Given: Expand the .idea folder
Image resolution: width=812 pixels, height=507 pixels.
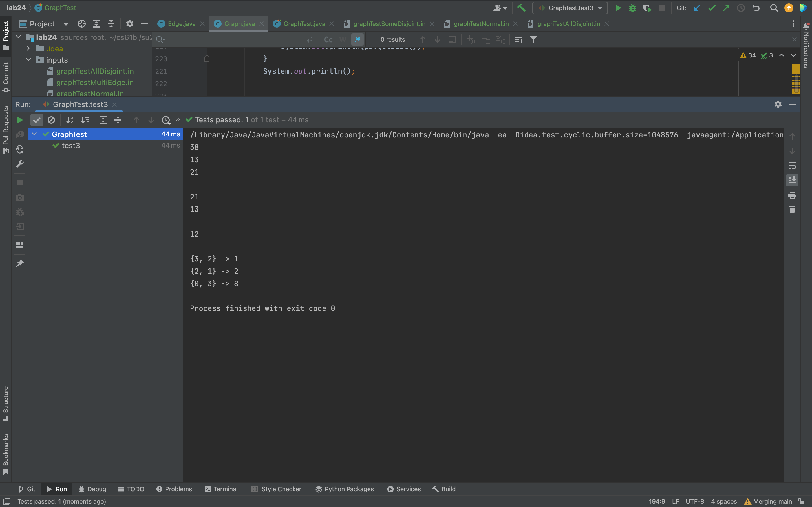Looking at the screenshot, I should 28,49.
